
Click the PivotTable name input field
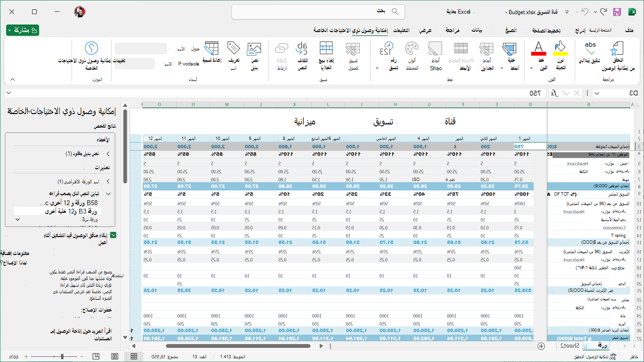(135, 64)
